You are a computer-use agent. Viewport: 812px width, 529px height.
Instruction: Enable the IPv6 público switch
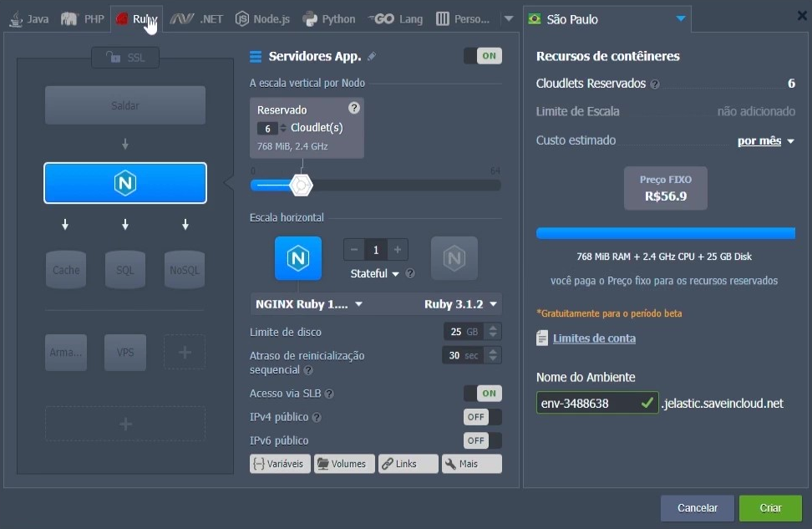[x=483, y=440]
